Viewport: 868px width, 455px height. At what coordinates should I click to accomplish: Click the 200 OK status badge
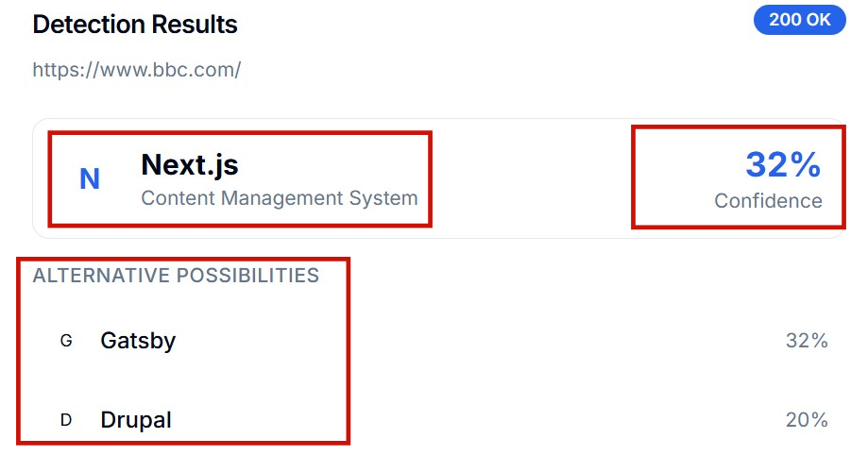coord(799,20)
